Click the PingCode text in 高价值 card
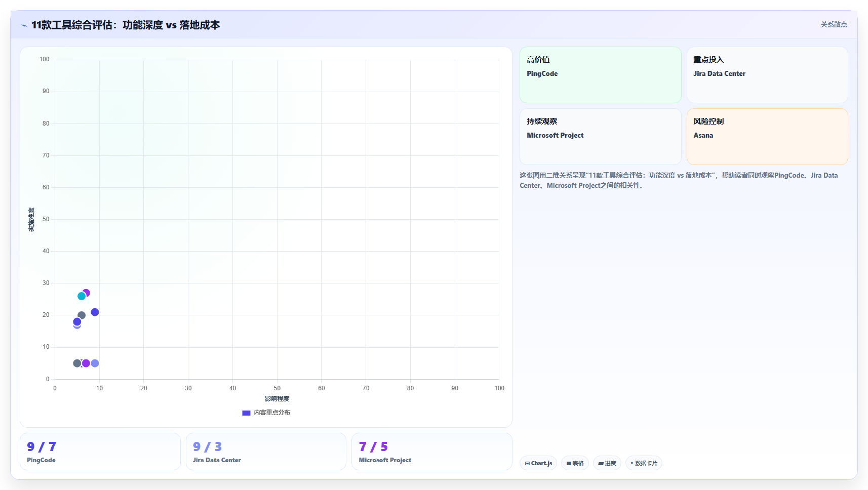868x490 pixels. point(542,73)
